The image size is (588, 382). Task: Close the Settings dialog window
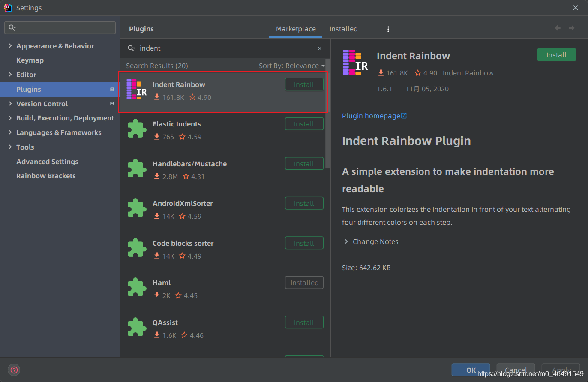(576, 8)
